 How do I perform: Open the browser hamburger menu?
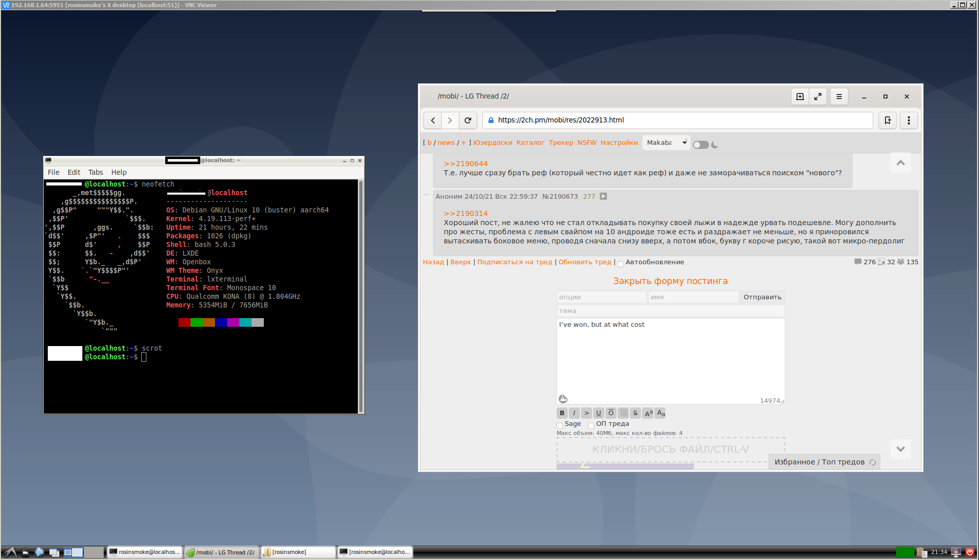tap(839, 97)
